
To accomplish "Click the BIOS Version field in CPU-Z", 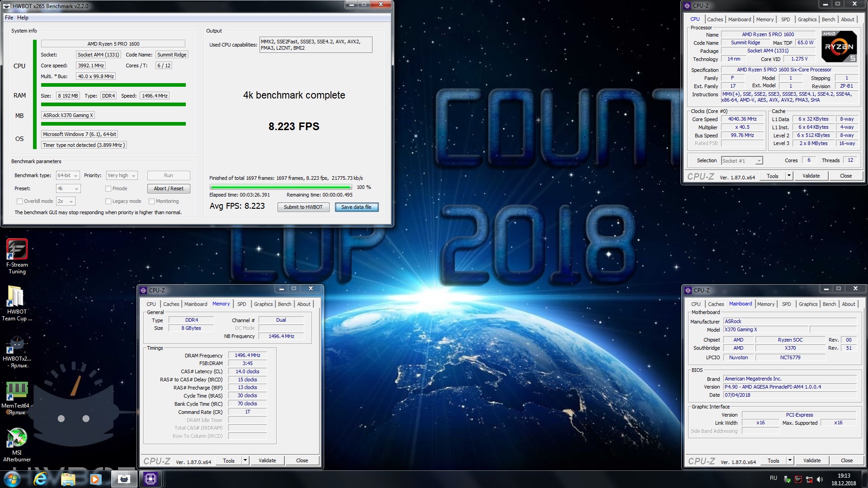I will click(x=790, y=387).
